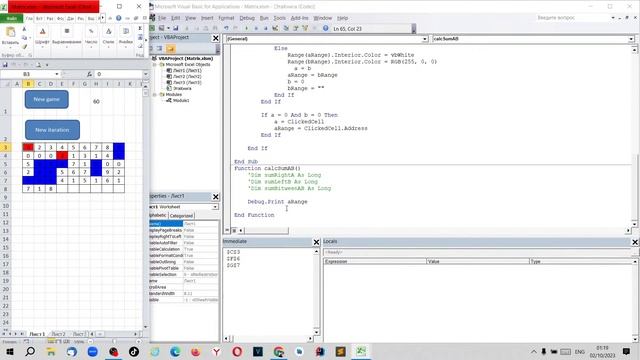Open the Procedure calcSumAB dropdown
Viewport: 640px width, 360px height.
631,39
